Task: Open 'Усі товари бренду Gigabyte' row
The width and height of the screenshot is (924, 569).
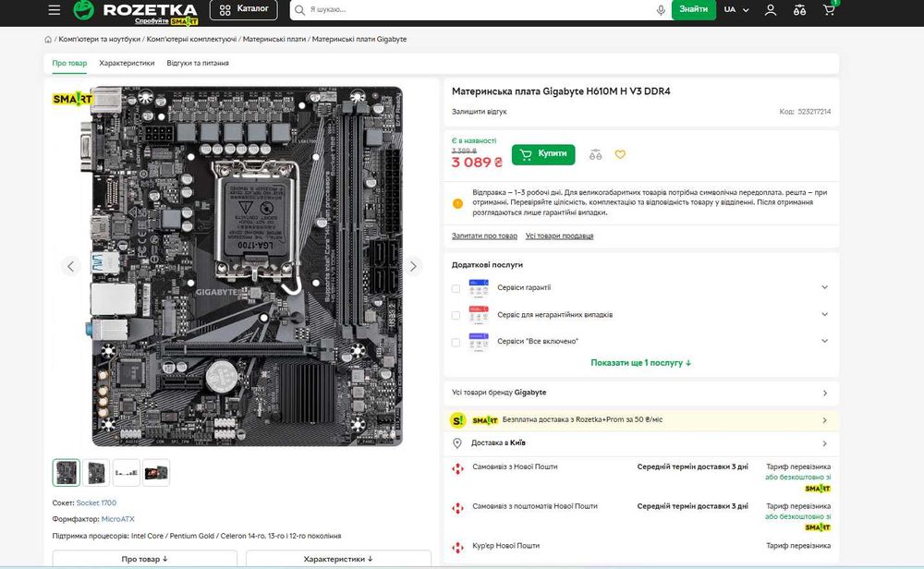Action: pyautogui.click(x=641, y=393)
